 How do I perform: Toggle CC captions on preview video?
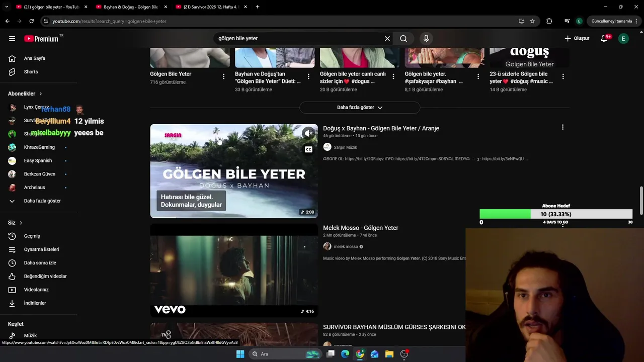click(x=308, y=149)
